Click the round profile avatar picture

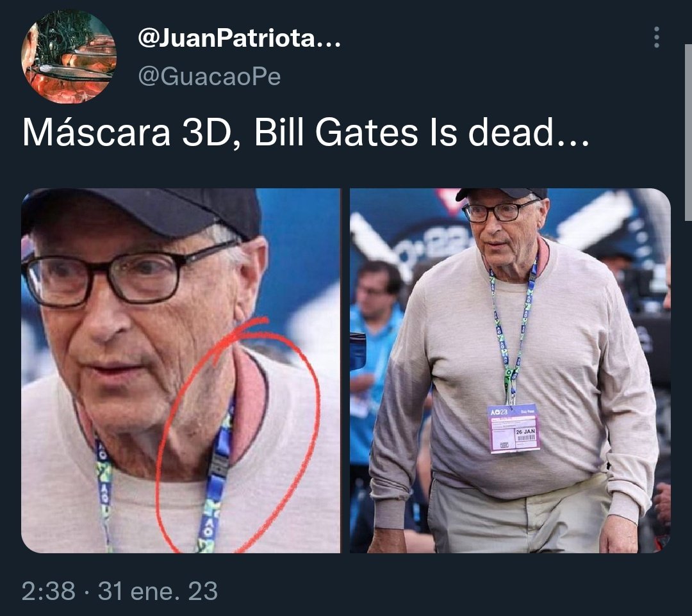click(x=69, y=56)
